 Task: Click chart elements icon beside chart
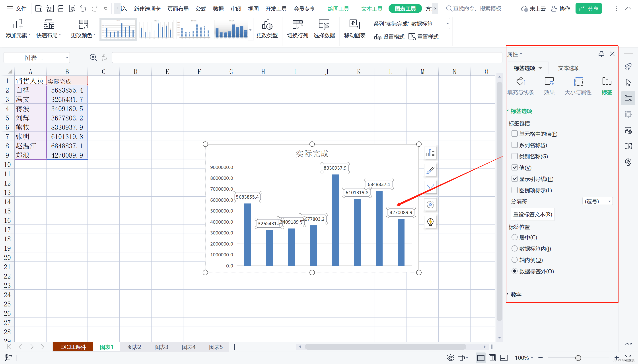point(430,153)
